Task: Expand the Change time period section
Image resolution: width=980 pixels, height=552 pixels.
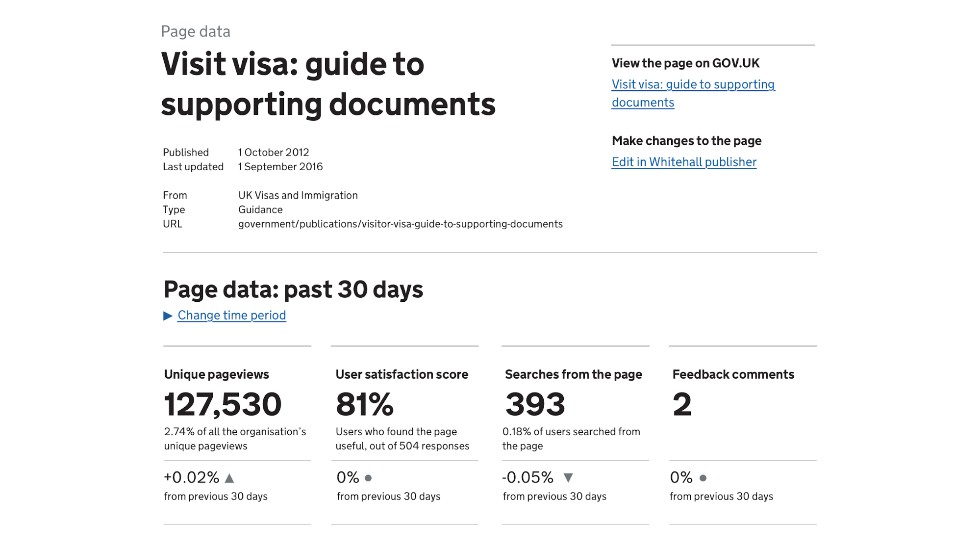Action: point(231,315)
